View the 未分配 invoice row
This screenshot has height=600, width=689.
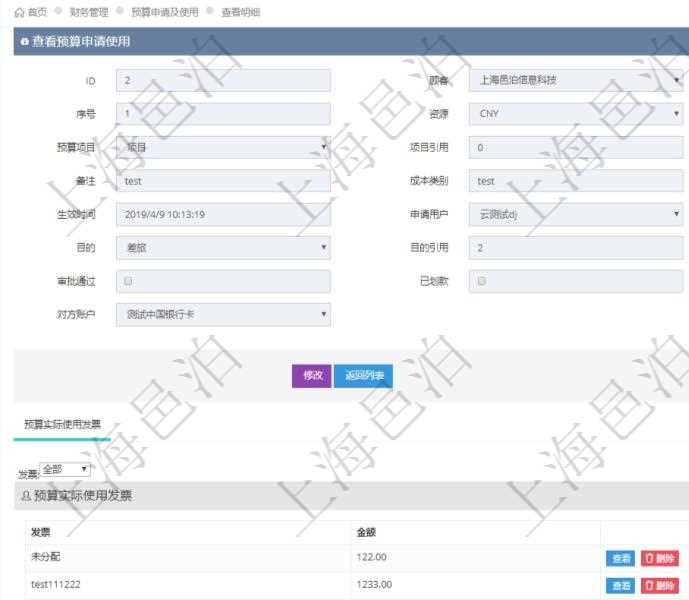coord(620,558)
